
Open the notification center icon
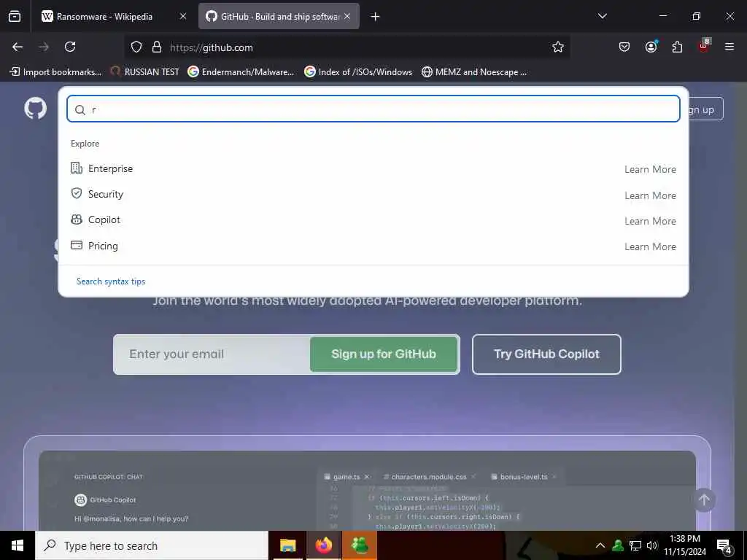click(724, 545)
